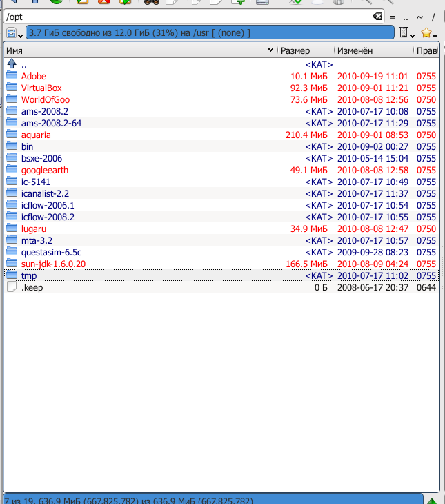Open the media devices list dropdown
Image resolution: width=445 pixels, height=504 pixels.
[x=14, y=33]
